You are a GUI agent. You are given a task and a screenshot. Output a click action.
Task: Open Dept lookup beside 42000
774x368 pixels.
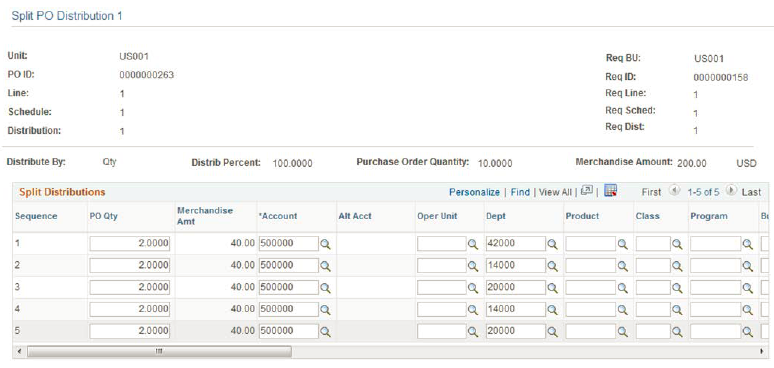coord(552,244)
